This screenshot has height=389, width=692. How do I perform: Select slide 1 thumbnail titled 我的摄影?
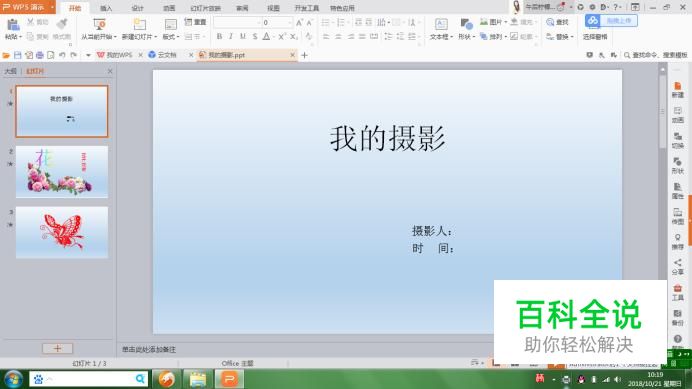(x=62, y=111)
